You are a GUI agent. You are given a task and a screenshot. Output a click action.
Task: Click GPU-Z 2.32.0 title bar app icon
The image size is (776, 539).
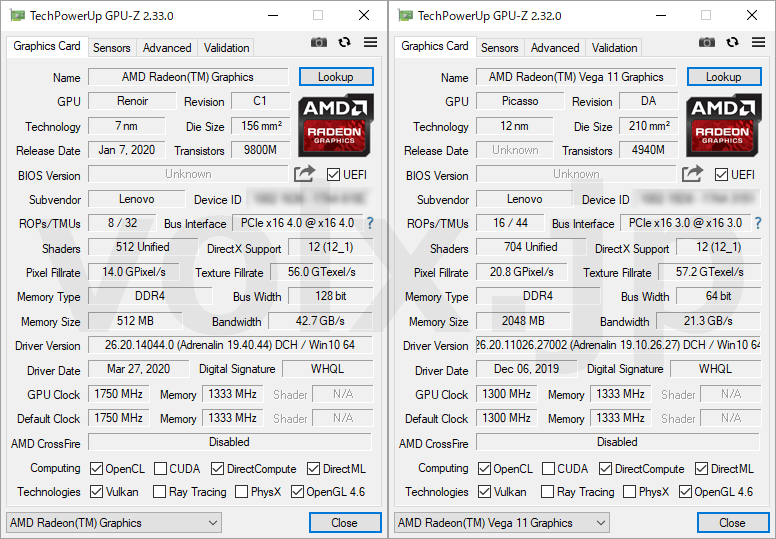tap(405, 16)
